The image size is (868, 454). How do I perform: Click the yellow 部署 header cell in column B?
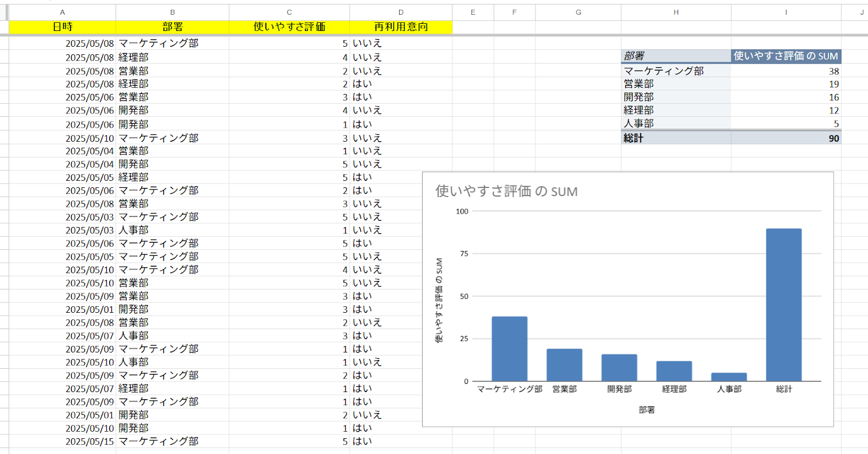point(173,27)
